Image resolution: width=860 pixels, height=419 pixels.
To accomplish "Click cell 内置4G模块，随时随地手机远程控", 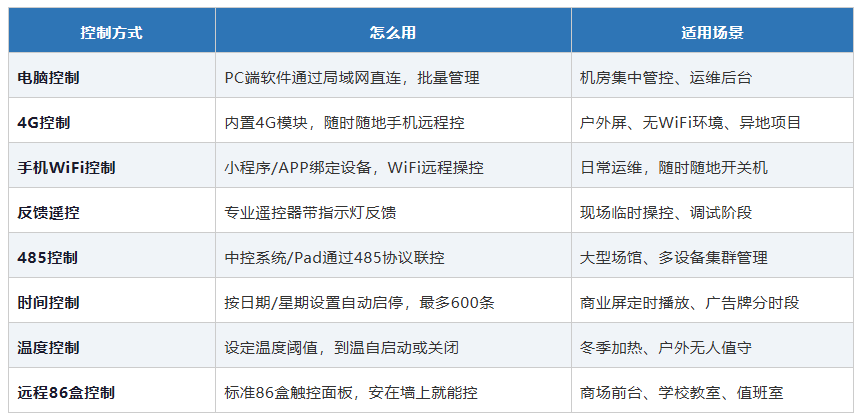I will pyautogui.click(x=393, y=120).
